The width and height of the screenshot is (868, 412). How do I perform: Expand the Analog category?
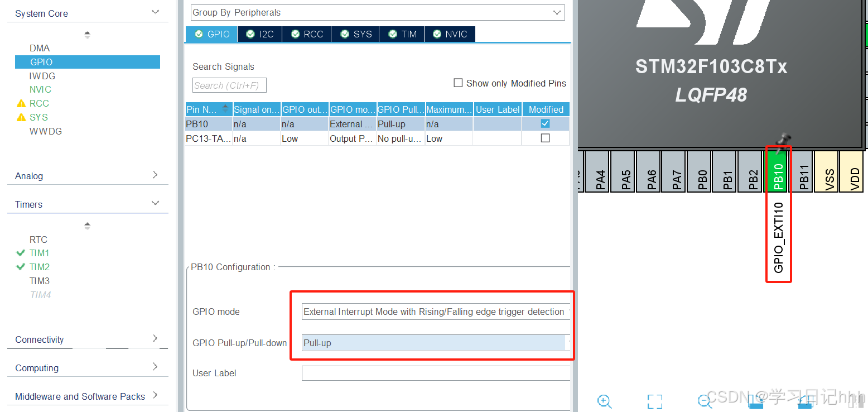(x=155, y=175)
